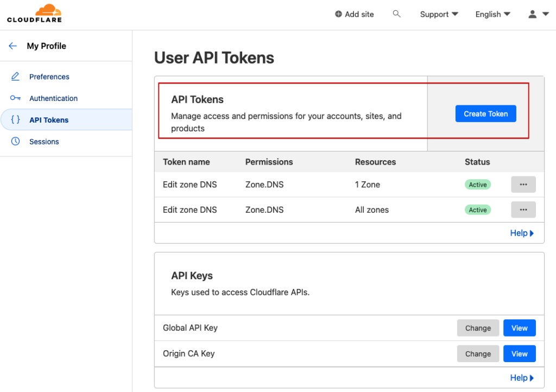Image resolution: width=556 pixels, height=392 pixels.
Task: Click the Authentication key icon
Action: [x=15, y=98]
